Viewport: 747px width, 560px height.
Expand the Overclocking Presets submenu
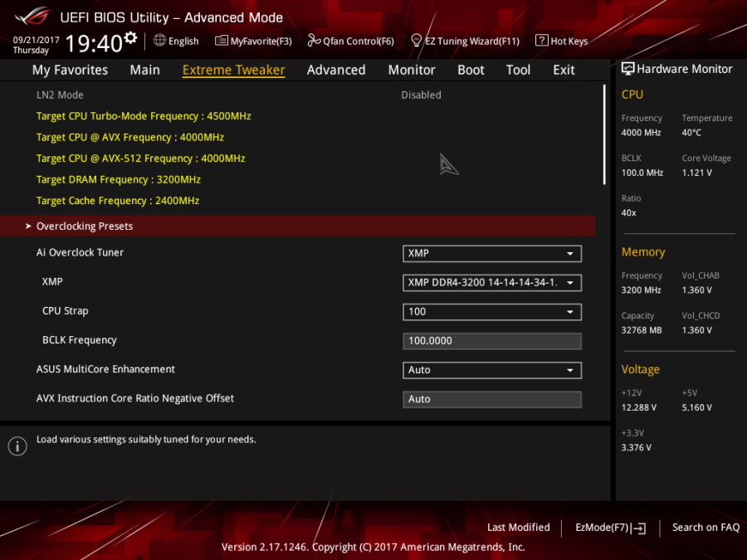[x=298, y=226]
